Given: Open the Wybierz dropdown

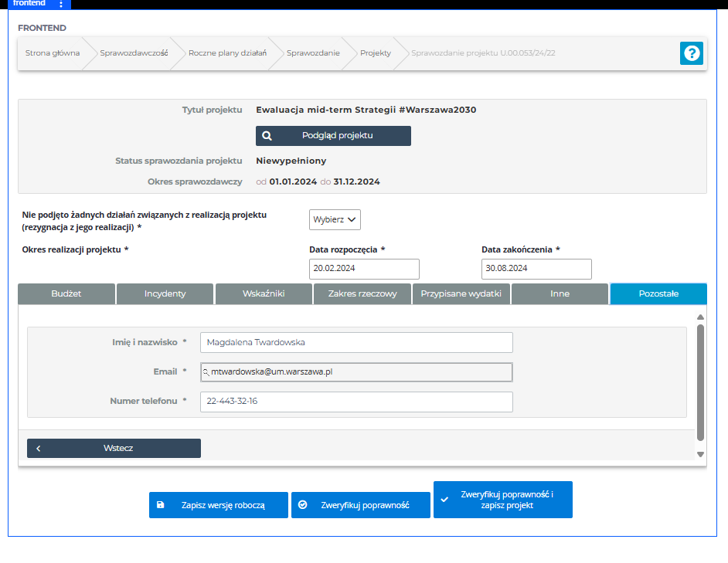Looking at the screenshot, I should point(335,219).
